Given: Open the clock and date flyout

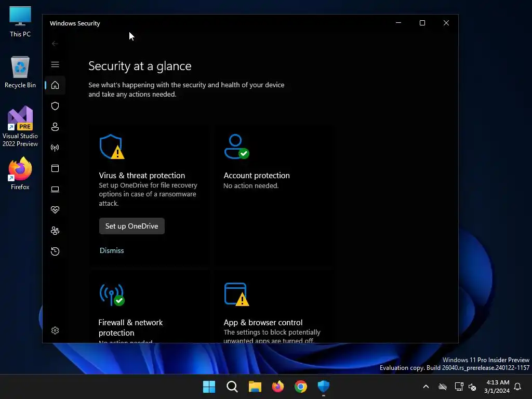Looking at the screenshot, I should 497,387.
